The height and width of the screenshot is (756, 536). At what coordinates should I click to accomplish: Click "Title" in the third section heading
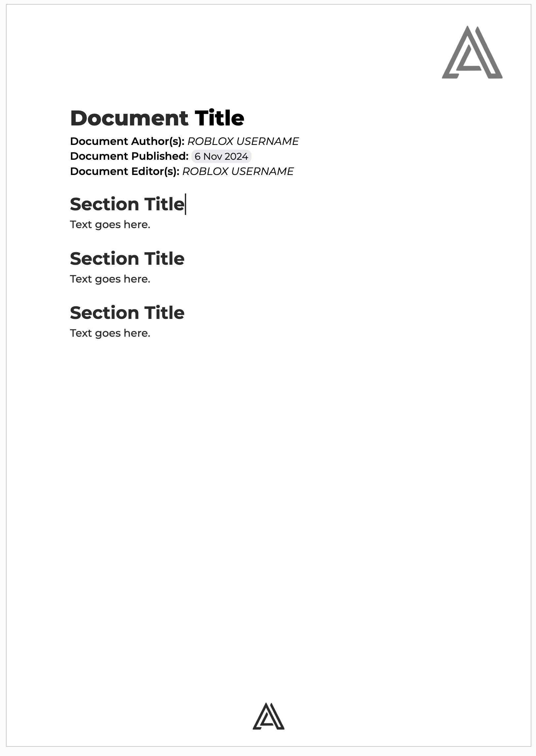click(x=164, y=313)
